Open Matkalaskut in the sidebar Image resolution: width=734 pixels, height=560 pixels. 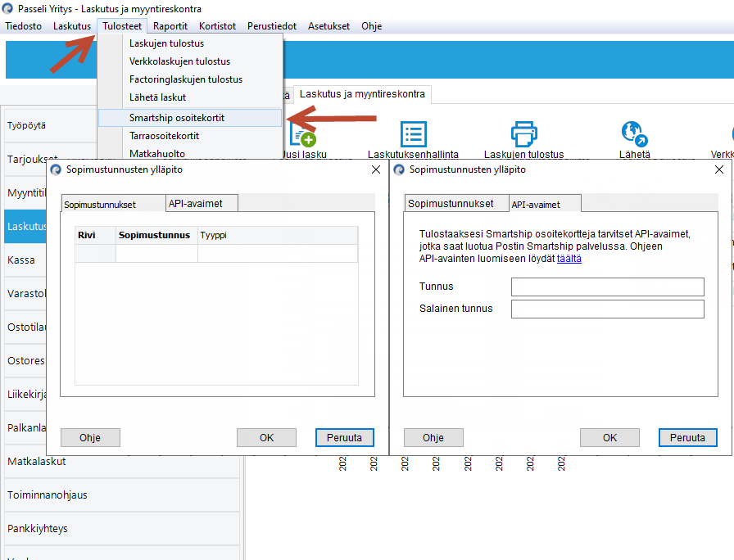coord(122,462)
